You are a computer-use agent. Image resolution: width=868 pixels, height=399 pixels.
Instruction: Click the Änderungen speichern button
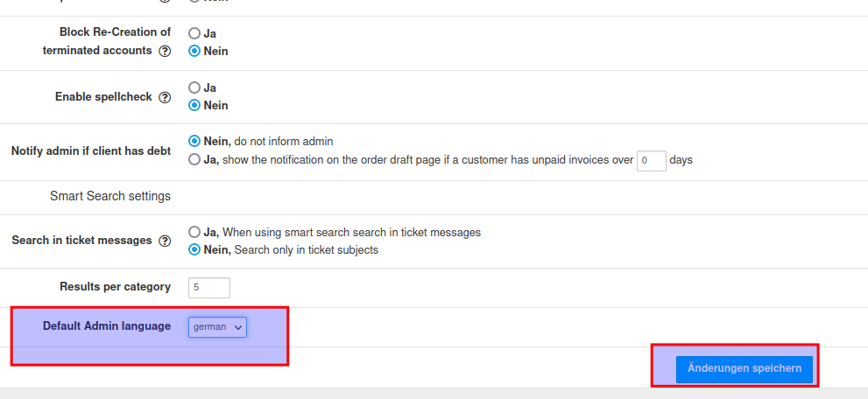744,368
